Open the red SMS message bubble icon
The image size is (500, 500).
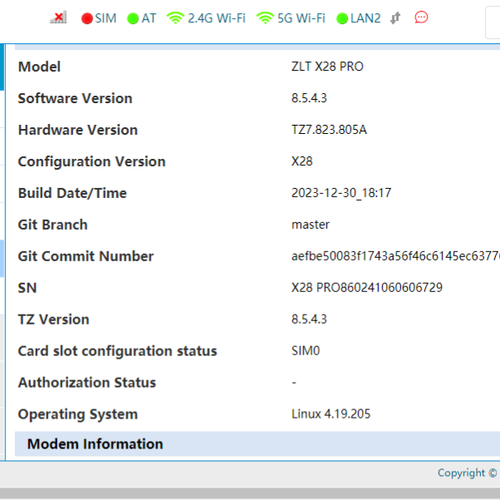421,17
